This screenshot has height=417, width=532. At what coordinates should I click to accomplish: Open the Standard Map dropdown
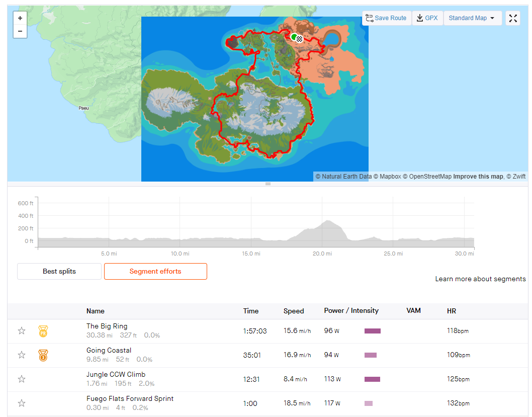(472, 18)
